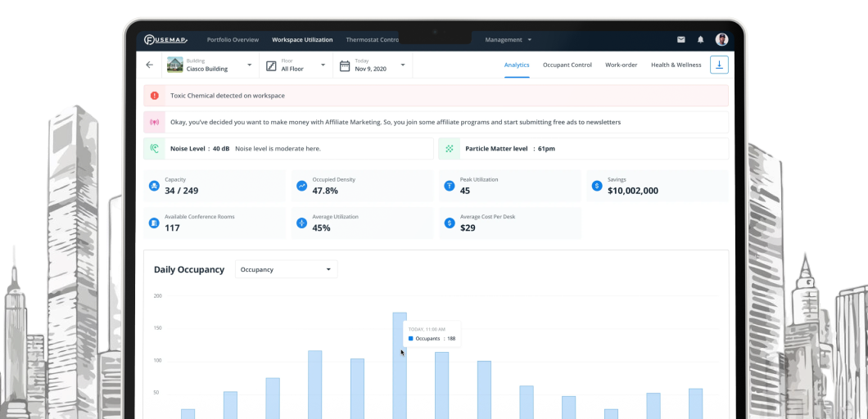Click the calendar date icon
This screenshot has width=868, height=419.
[x=344, y=65]
